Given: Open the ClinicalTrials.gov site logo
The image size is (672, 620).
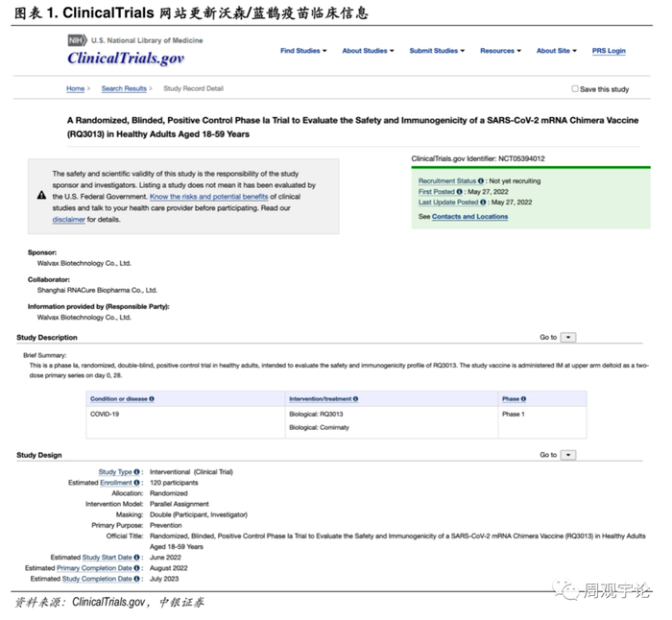Looking at the screenshot, I should tap(126, 58).
